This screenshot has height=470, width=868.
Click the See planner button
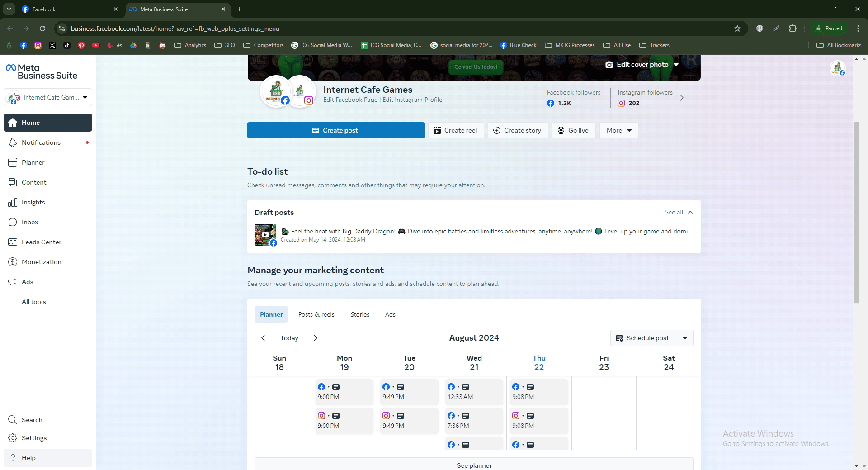click(x=474, y=464)
